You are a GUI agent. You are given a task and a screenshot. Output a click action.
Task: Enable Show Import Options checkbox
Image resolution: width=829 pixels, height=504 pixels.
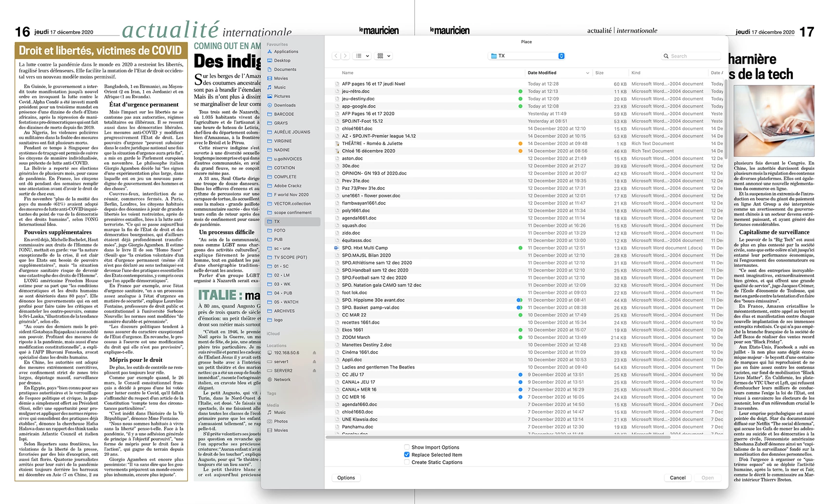coord(407,447)
